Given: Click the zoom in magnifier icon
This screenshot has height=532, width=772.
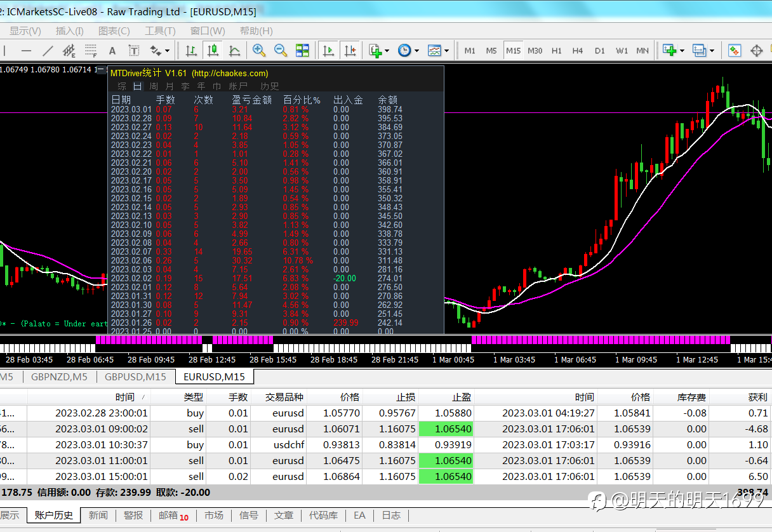Looking at the screenshot, I should point(258,51).
